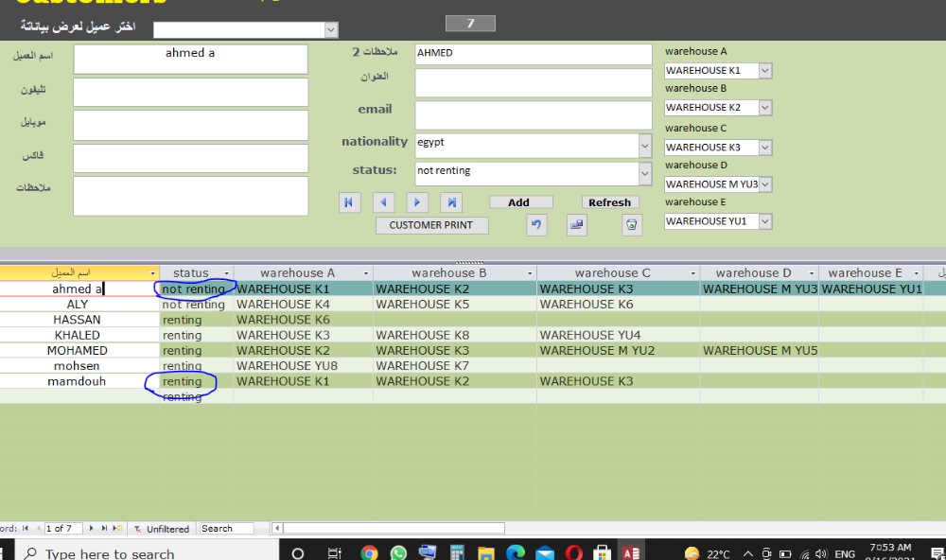The width and height of the screenshot is (946, 560).
Task: Select the MOHAMED row in the datasheet
Action: (x=78, y=351)
